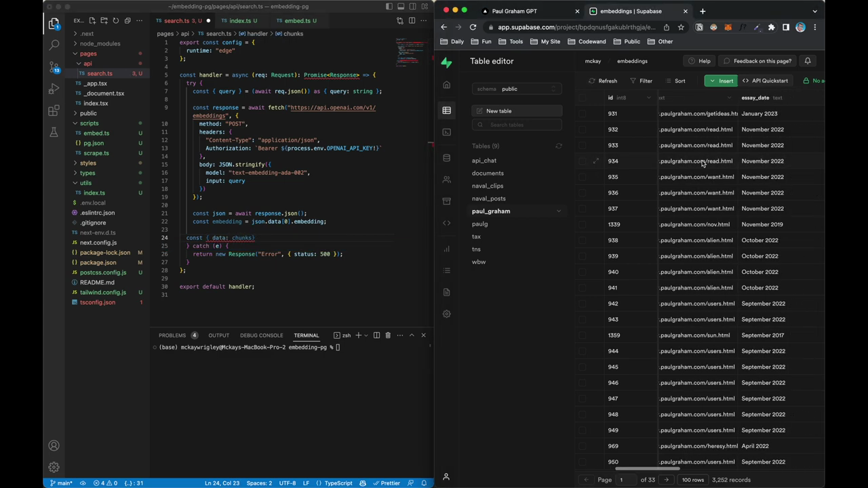Open API Quickstart button
This screenshot has height=488, width=868.
point(766,81)
